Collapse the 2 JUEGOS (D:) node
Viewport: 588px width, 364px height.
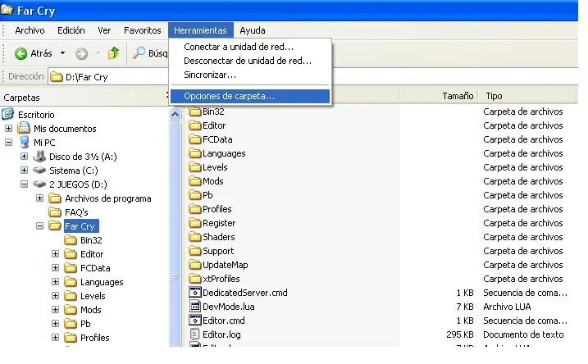click(x=25, y=184)
